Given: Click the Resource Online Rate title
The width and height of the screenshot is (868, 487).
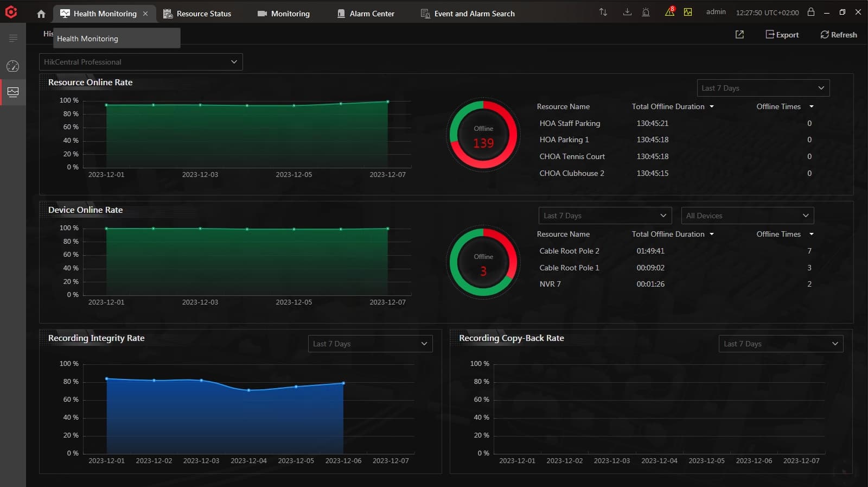Looking at the screenshot, I should pos(91,83).
